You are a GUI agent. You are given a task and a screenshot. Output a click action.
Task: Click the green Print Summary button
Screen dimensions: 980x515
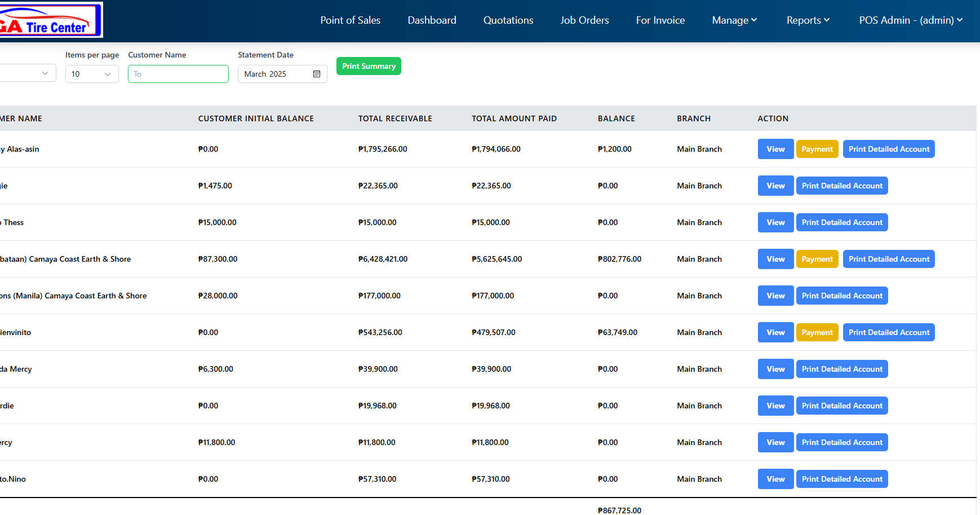369,66
